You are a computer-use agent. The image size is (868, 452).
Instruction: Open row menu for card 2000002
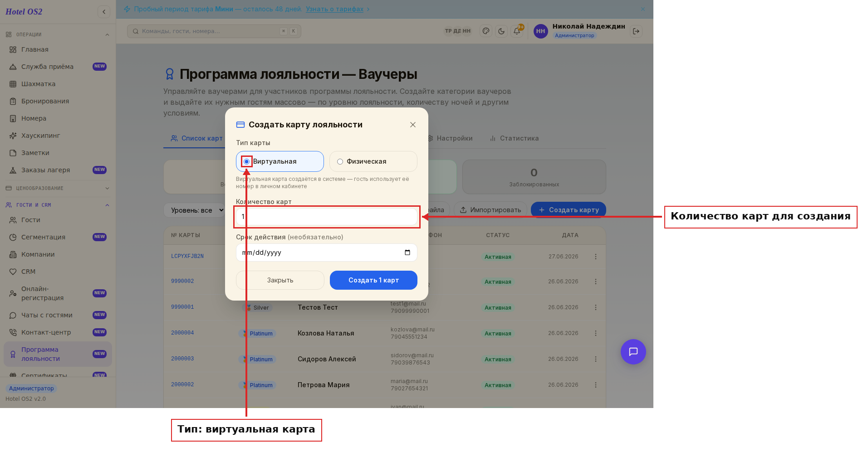(596, 385)
